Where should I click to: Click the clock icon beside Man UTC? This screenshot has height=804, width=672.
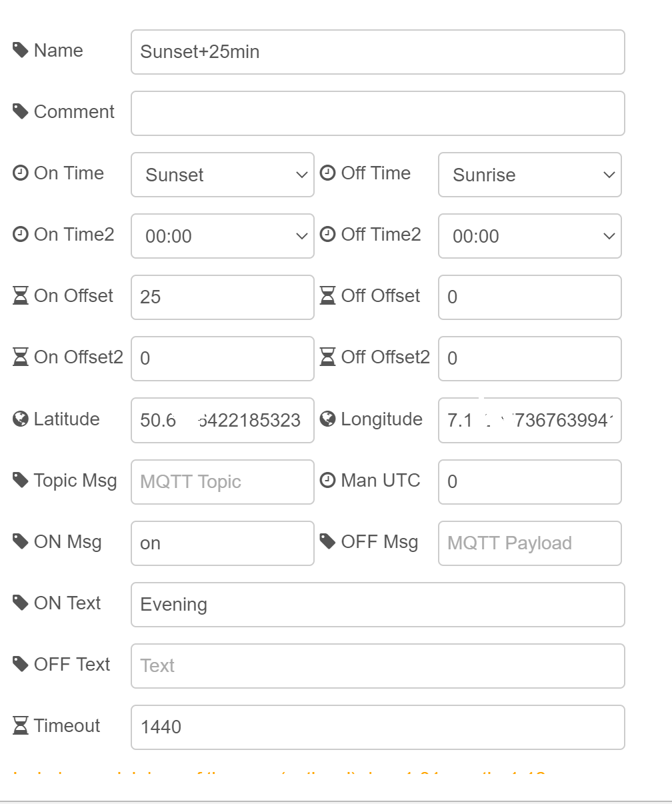coord(327,479)
